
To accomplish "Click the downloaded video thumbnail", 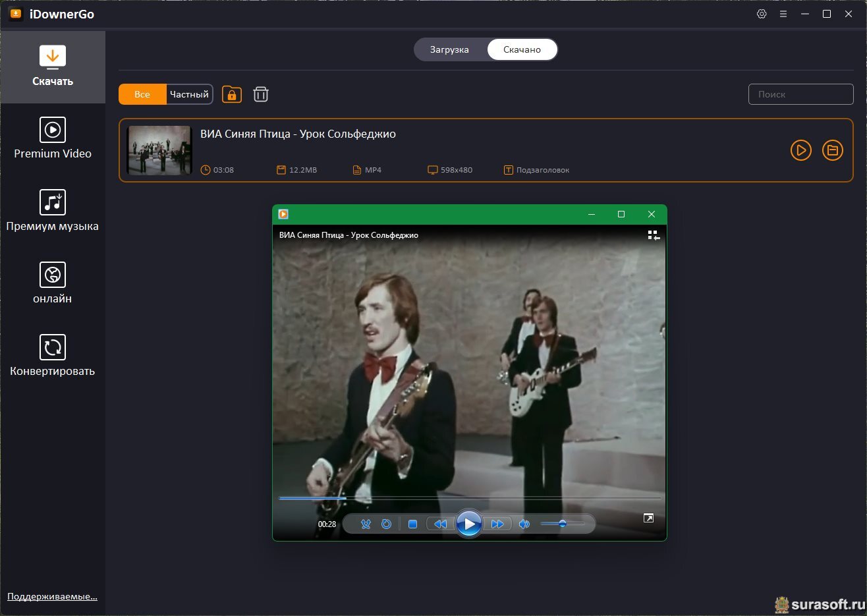I will click(159, 150).
